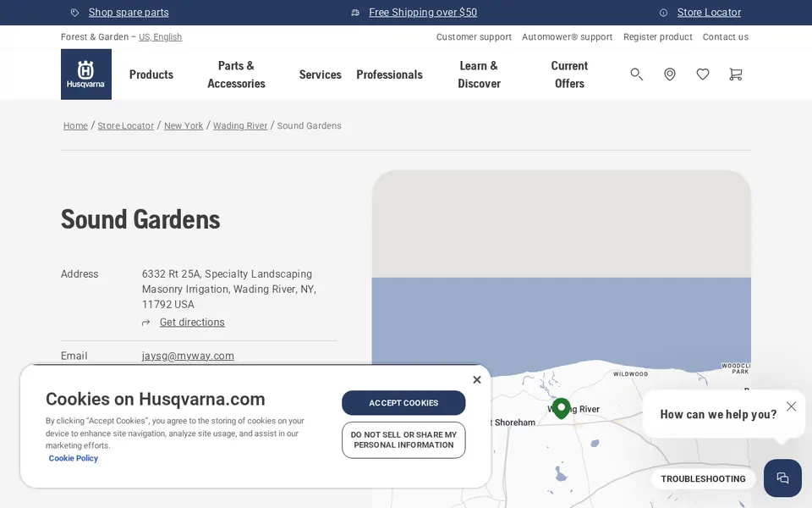The image size is (812, 508).
Task: Click the green map pin marker
Action: (x=562, y=408)
